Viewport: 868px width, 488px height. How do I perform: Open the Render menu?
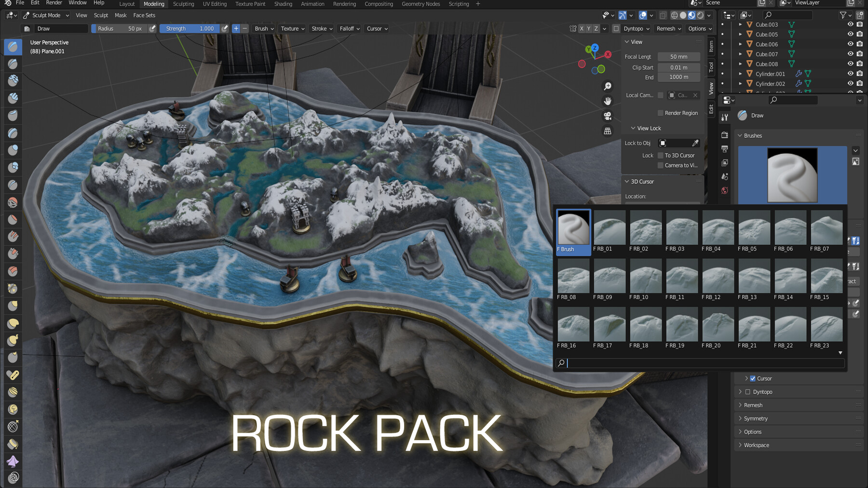click(54, 3)
